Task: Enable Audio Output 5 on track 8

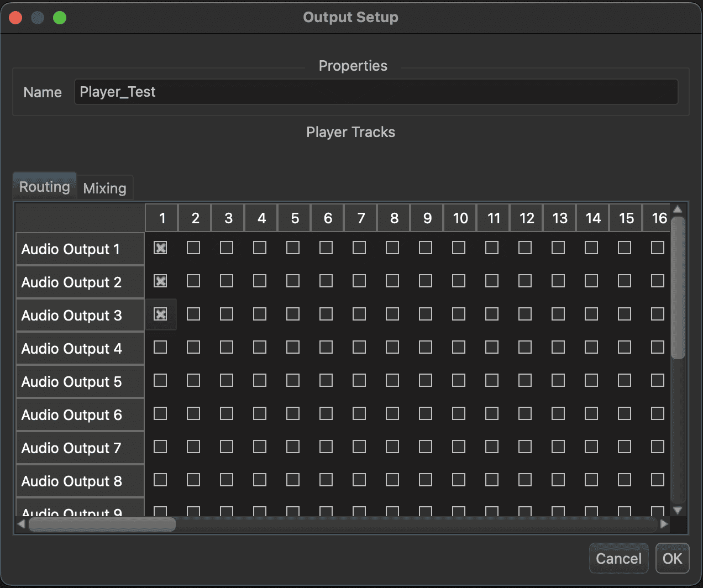Action: pos(392,381)
